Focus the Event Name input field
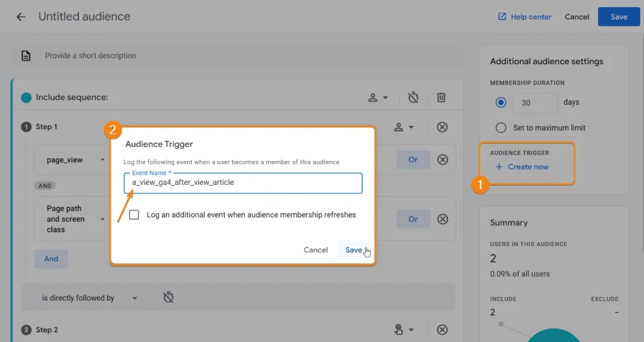644x342 pixels. [243, 183]
